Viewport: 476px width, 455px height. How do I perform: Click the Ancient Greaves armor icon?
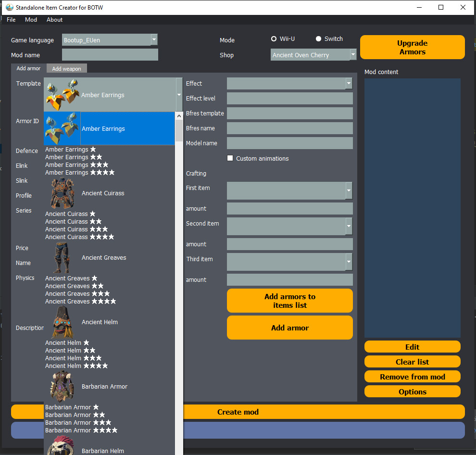62,257
